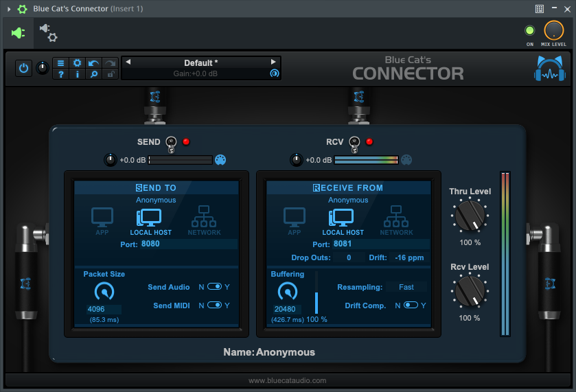The image size is (576, 392).
Task: Click the lock icon in toolbar
Action: tap(111, 74)
